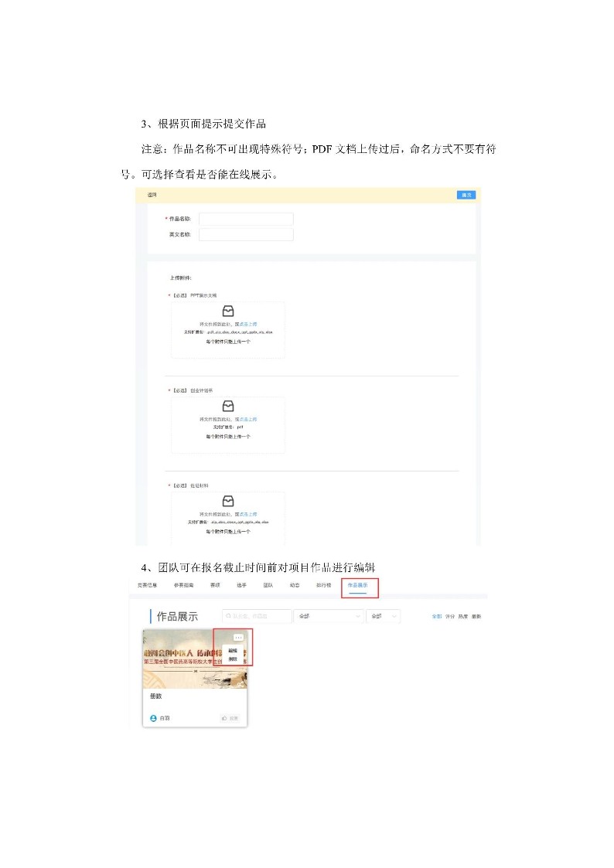Viewport: 614px width, 868px height.
Task: Click the upload inbox icon under 佐证材料
Action: (x=227, y=502)
